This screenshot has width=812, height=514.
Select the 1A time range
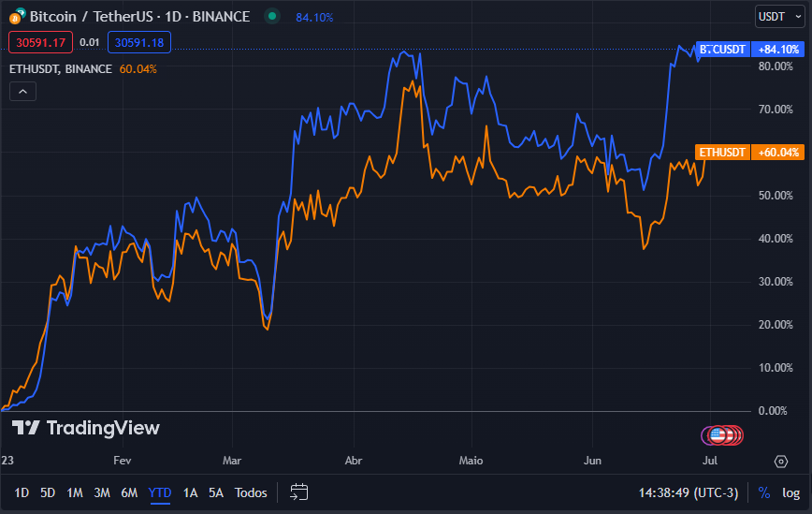point(190,492)
